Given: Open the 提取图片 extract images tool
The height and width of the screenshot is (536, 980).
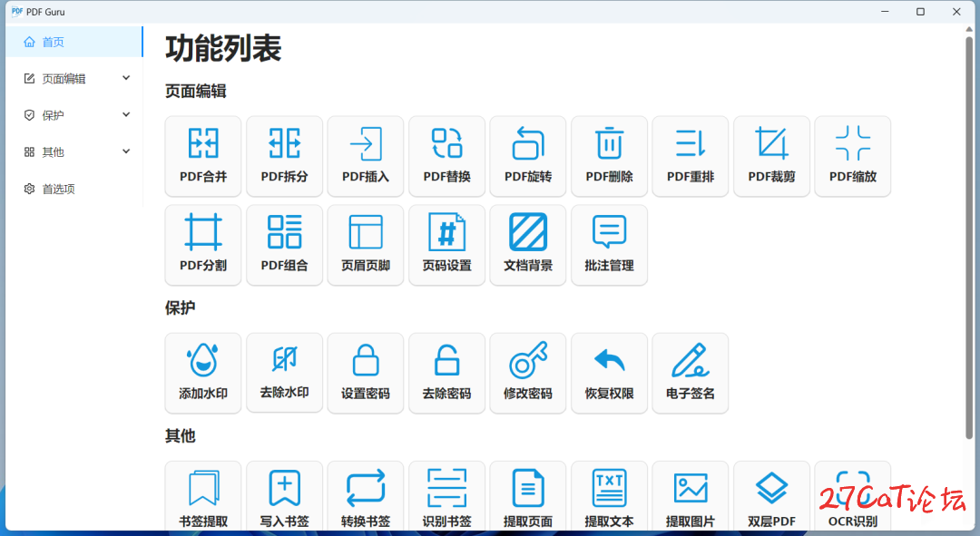Looking at the screenshot, I should pos(691,497).
